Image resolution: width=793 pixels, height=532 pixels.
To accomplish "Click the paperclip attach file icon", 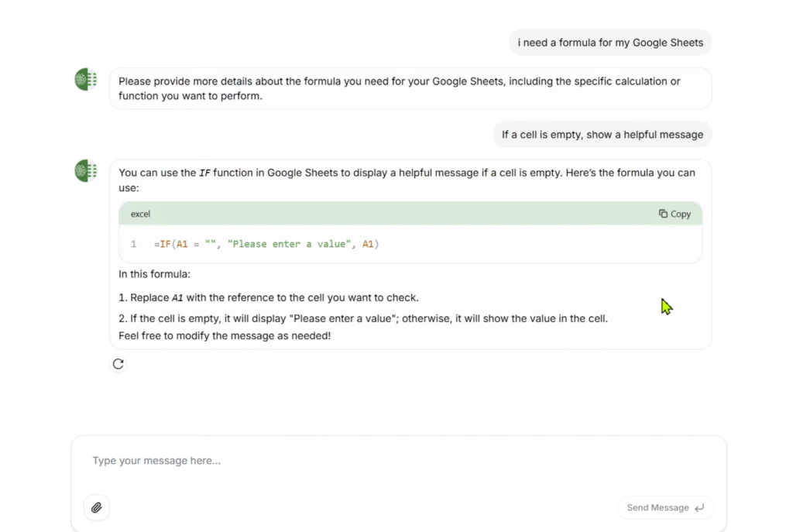I will pyautogui.click(x=97, y=508).
